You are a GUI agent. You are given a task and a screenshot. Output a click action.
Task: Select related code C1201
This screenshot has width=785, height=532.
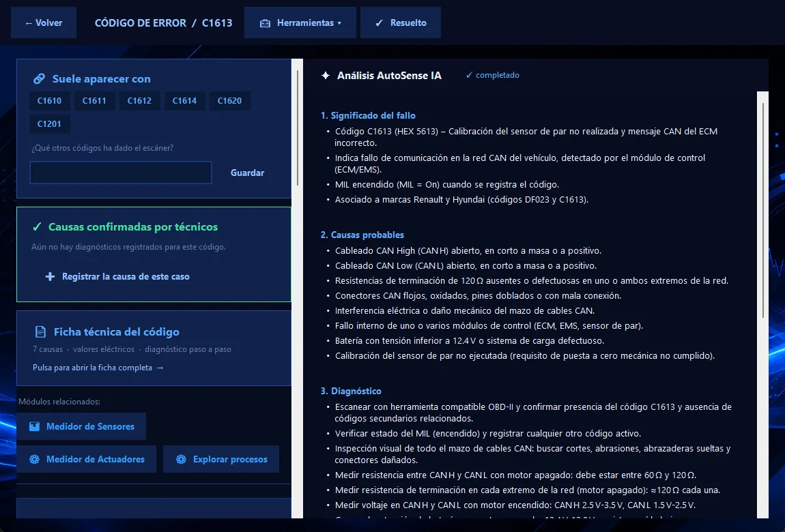(50, 124)
